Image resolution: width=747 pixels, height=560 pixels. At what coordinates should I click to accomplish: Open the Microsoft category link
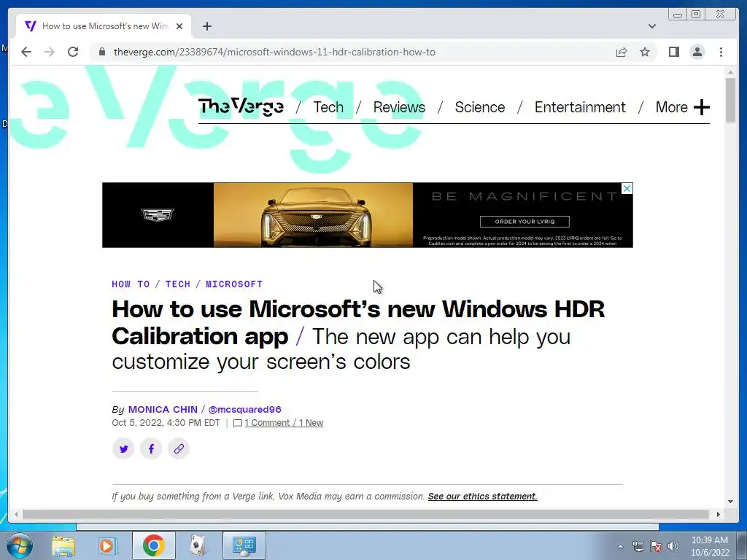[234, 284]
